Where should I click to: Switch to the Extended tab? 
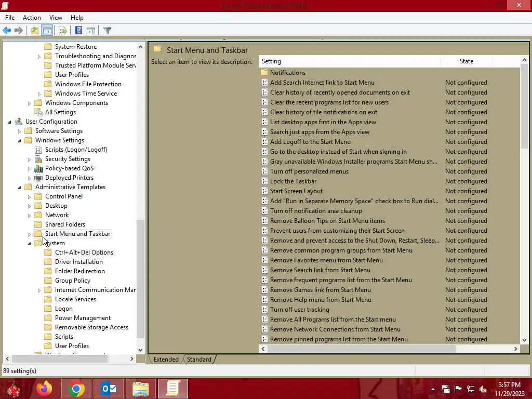pos(166,360)
